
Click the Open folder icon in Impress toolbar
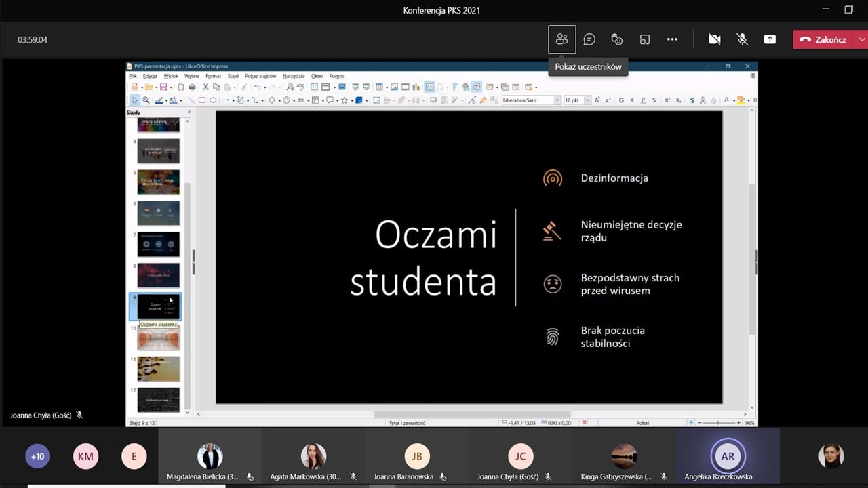[x=149, y=87]
